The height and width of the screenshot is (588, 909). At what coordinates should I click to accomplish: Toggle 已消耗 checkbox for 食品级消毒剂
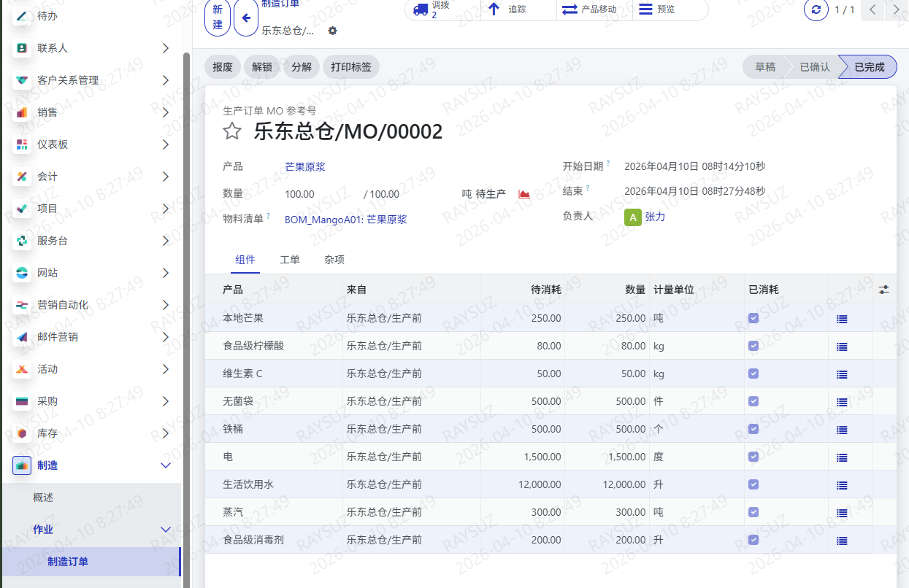[753, 540]
